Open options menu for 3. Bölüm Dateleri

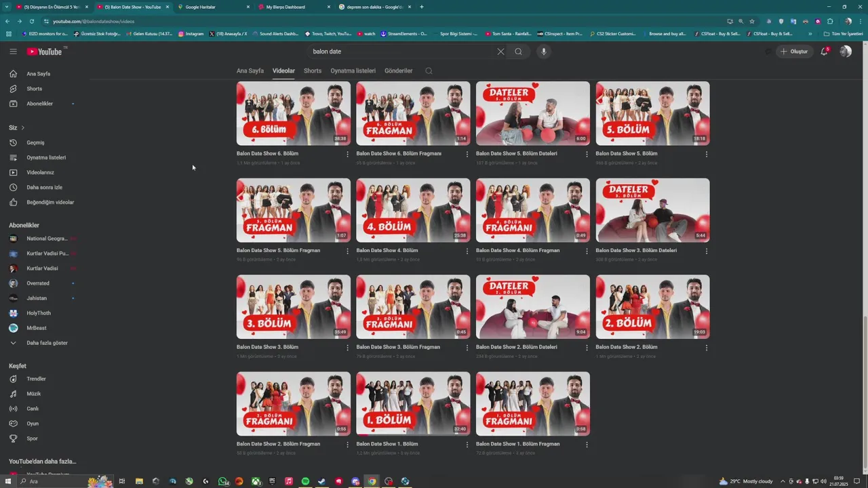click(x=707, y=251)
